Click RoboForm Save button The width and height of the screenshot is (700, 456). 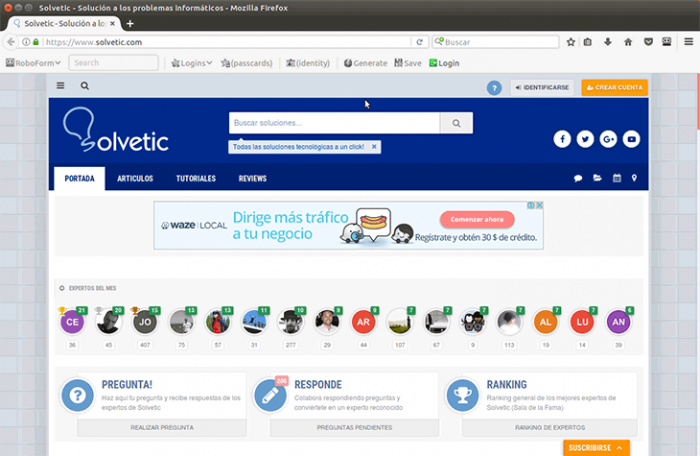[408, 63]
